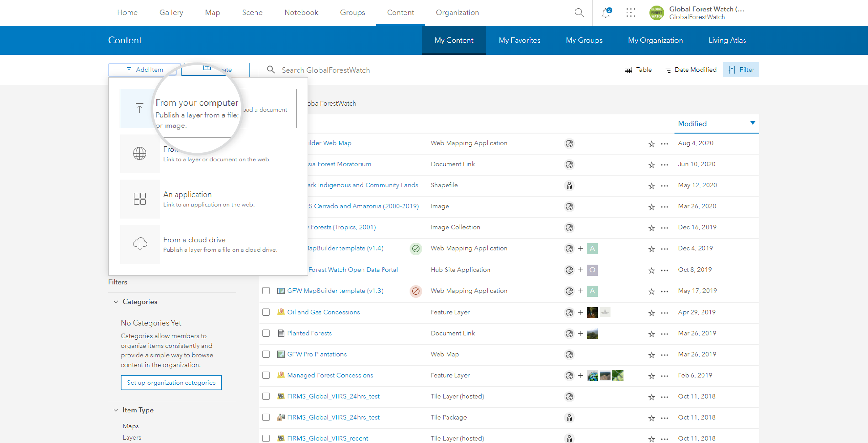
Task: Open the My Favorites tab
Action: (x=520, y=40)
